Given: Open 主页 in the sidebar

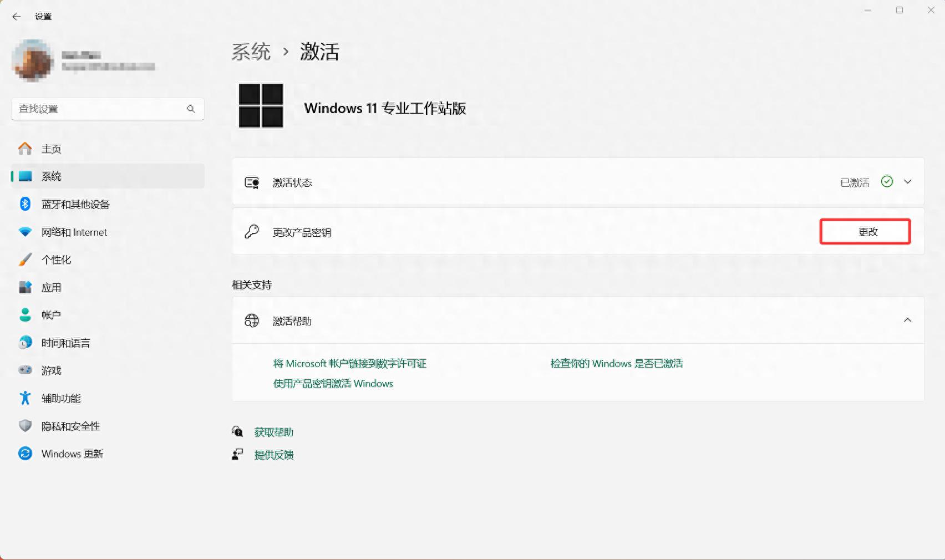Looking at the screenshot, I should pos(108,149).
